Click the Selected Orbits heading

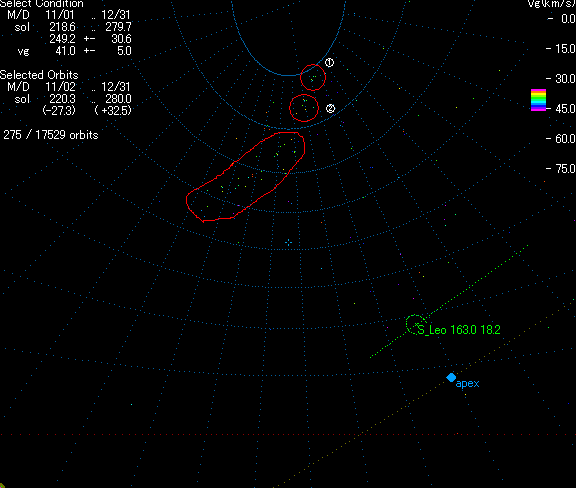[x=39, y=75]
